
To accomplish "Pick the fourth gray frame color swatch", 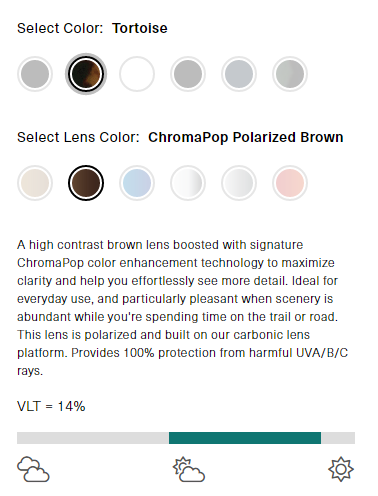I will (188, 74).
